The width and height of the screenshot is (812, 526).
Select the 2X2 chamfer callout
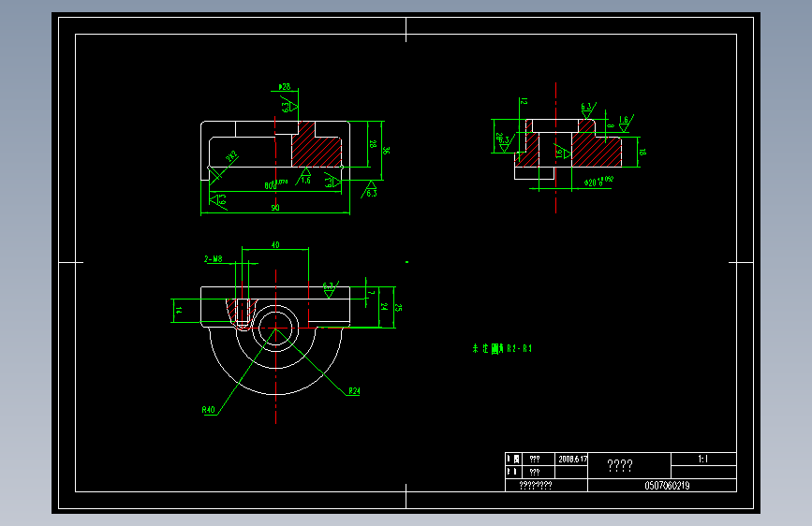click(x=231, y=156)
